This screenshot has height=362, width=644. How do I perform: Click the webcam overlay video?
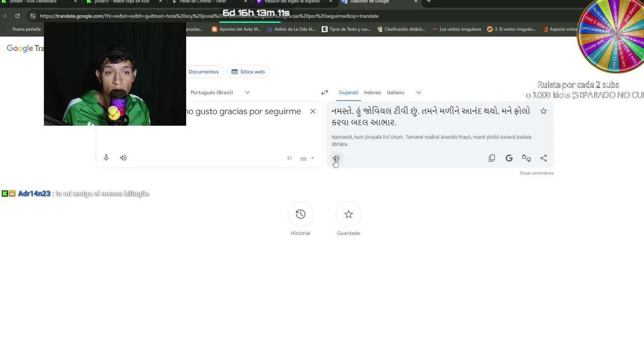coord(115,73)
